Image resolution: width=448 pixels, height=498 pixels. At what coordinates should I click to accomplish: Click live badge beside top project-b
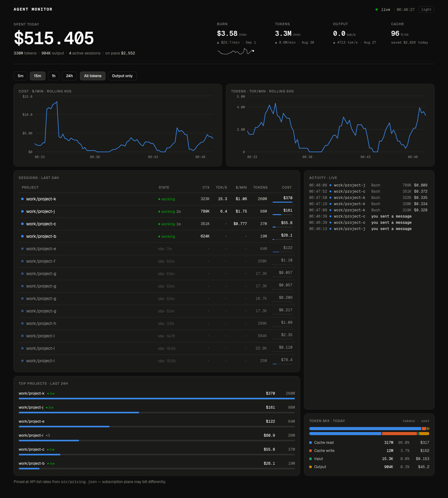tap(51, 464)
